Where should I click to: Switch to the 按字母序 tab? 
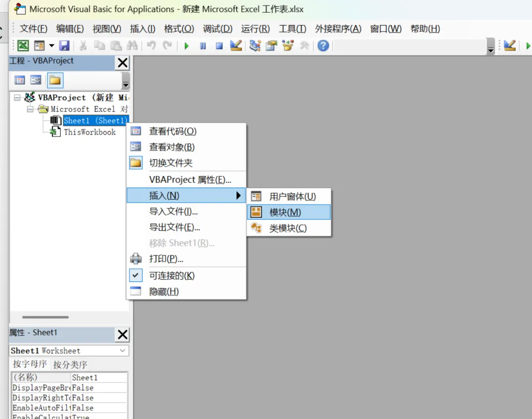(30, 364)
